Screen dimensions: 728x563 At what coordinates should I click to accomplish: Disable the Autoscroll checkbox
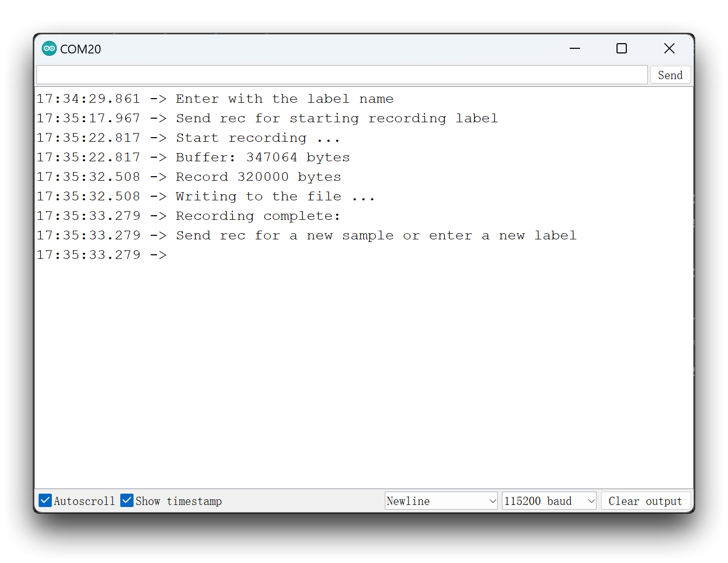tap(45, 500)
